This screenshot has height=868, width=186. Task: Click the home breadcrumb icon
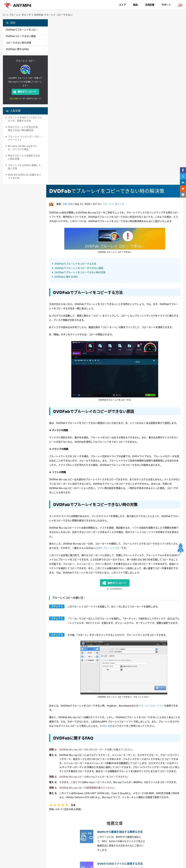click(4, 15)
